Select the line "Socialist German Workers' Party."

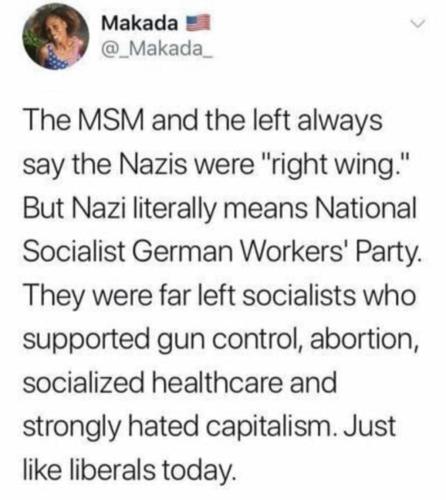coord(220,252)
